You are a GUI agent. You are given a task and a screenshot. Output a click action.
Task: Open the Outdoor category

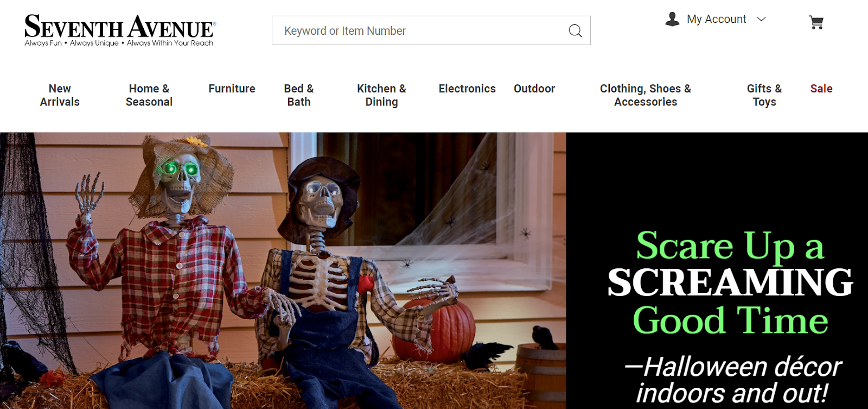click(x=534, y=89)
